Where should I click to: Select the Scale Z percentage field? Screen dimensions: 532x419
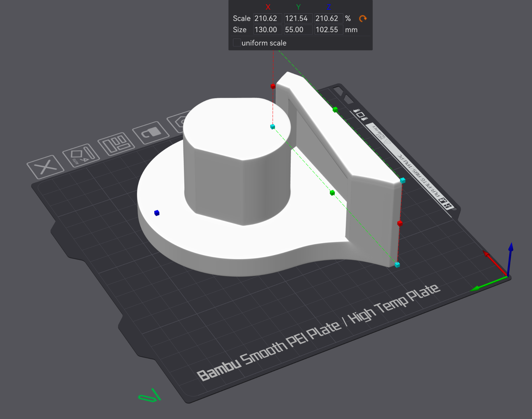(329, 19)
